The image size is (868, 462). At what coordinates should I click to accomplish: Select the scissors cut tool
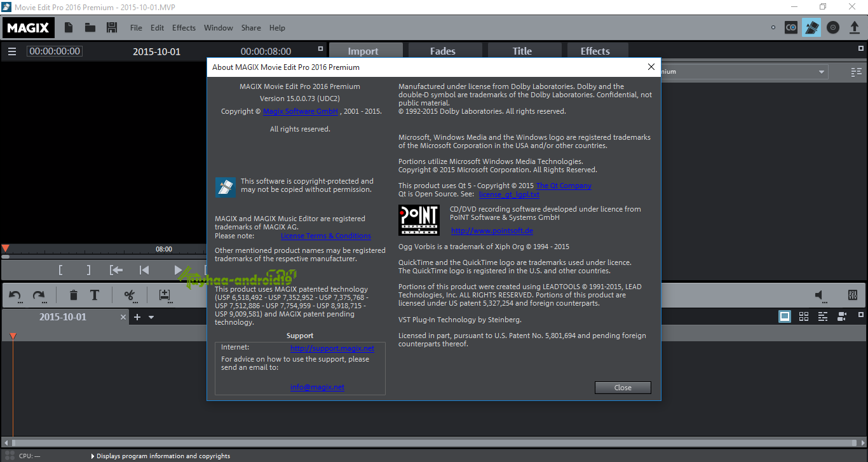click(130, 295)
